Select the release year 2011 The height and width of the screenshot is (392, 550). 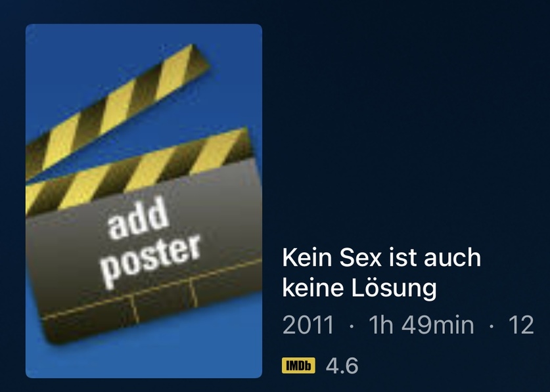[308, 324]
